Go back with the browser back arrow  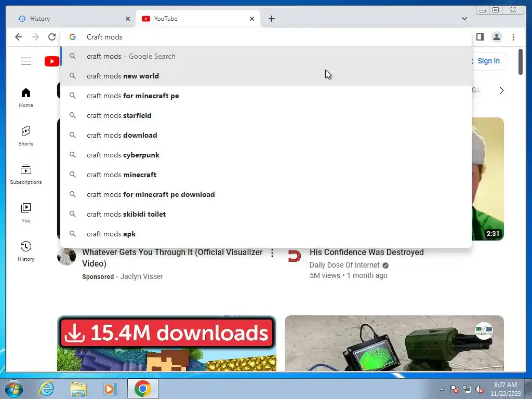tap(19, 37)
